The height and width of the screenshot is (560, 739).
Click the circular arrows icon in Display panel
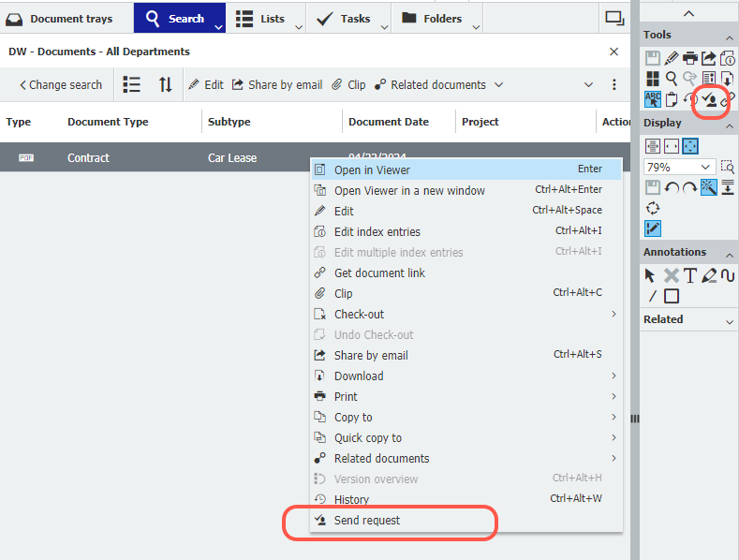point(653,208)
